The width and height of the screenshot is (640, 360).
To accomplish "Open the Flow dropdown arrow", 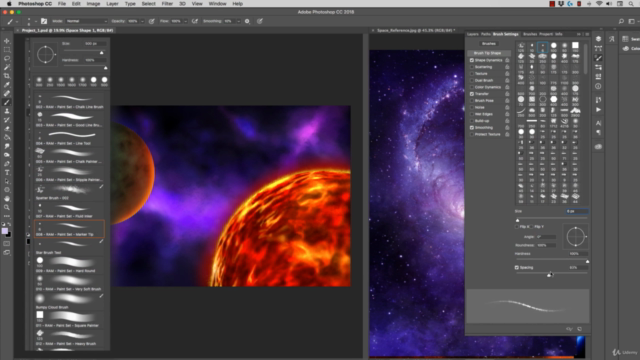I will pos(185,21).
